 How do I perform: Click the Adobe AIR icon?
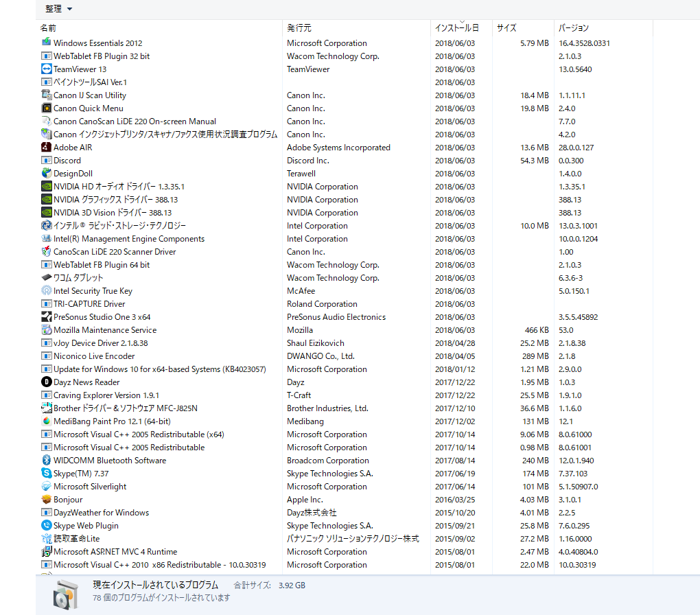click(47, 147)
